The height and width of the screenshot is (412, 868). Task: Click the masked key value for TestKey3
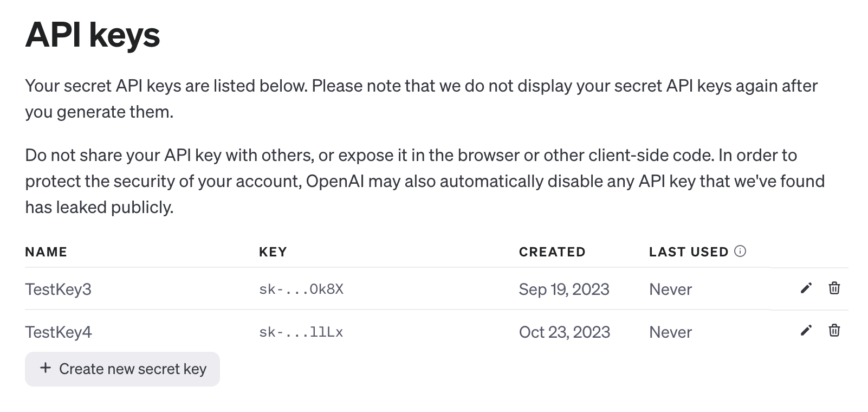pyautogui.click(x=301, y=289)
